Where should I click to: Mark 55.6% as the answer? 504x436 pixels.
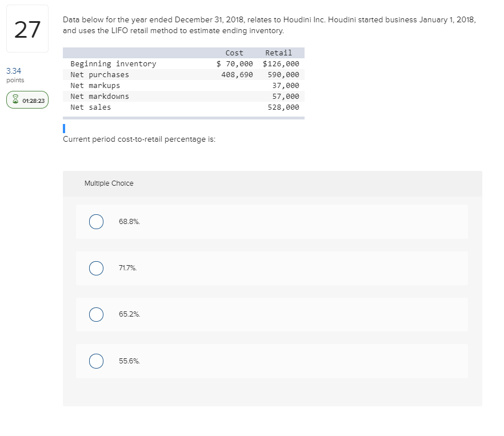pos(96,361)
